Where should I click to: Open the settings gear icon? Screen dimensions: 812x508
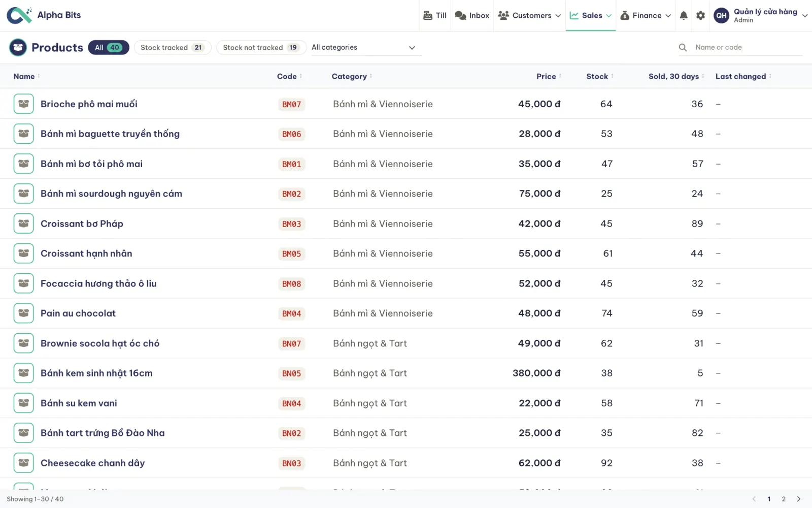(700, 16)
